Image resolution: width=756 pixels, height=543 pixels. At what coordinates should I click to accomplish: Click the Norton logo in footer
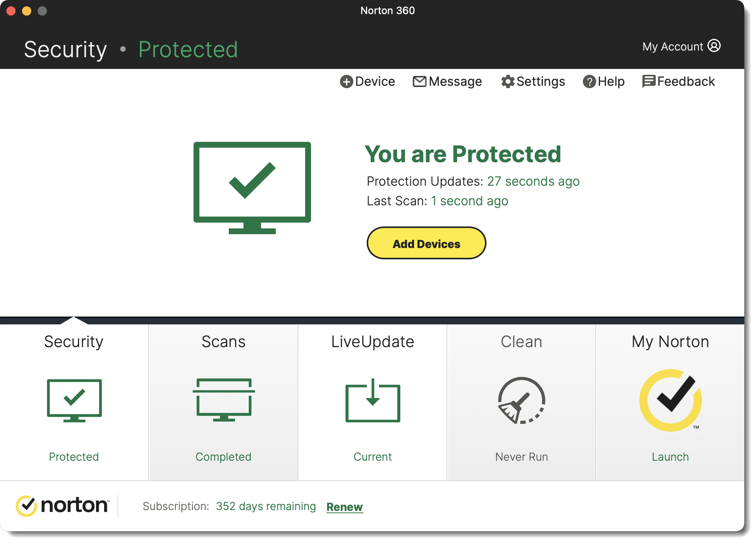click(x=63, y=505)
